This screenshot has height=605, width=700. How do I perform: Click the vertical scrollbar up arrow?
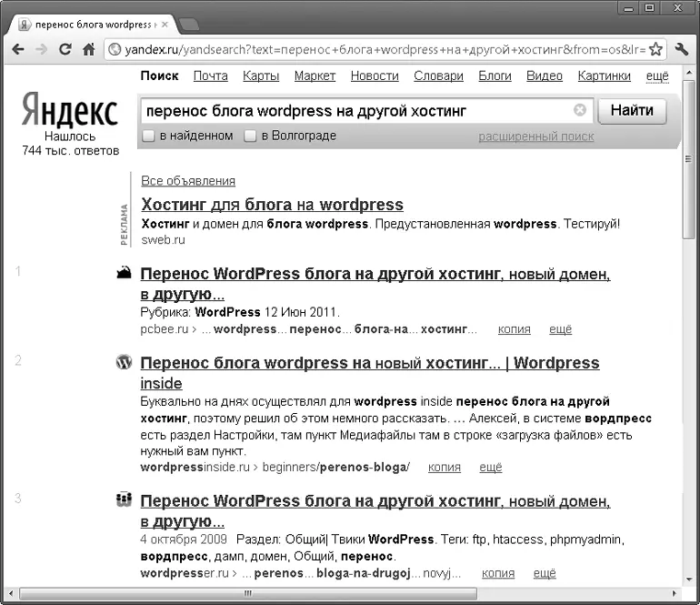click(688, 73)
